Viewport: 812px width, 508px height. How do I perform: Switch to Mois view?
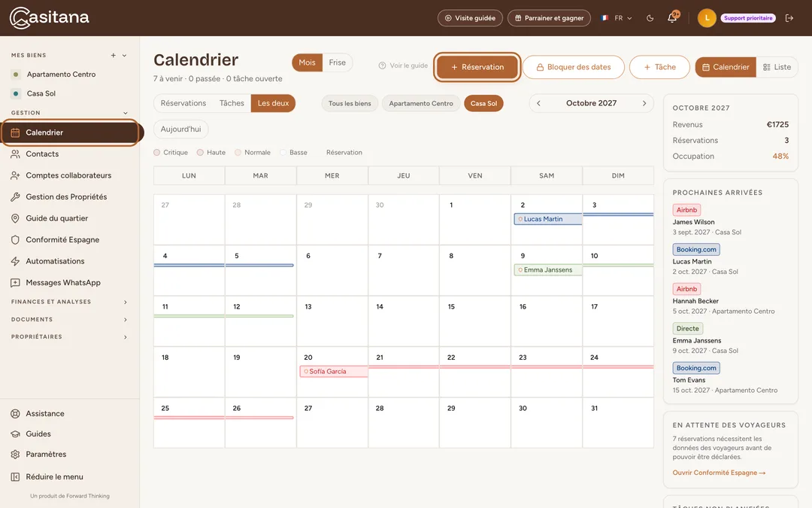click(307, 62)
